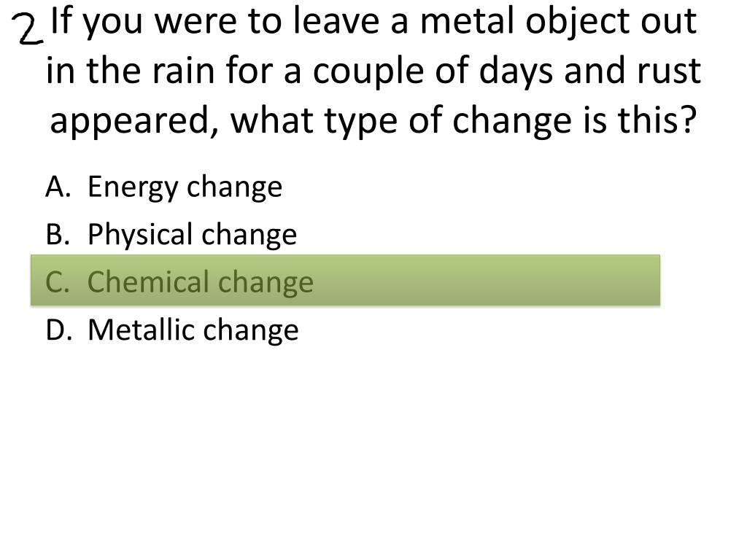This screenshot has height=560, width=747.
Task: Click the green highlight bar's right end
Action: click(x=654, y=280)
